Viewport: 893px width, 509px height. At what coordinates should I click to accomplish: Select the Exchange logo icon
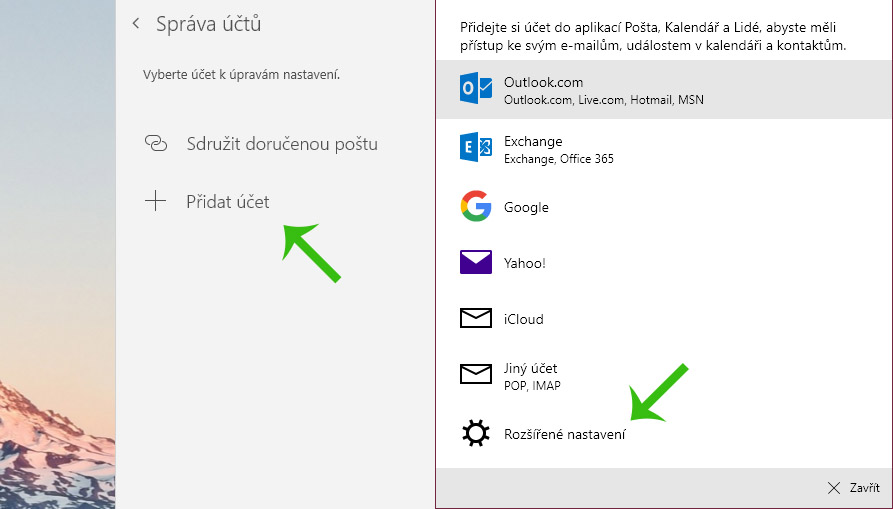point(476,149)
